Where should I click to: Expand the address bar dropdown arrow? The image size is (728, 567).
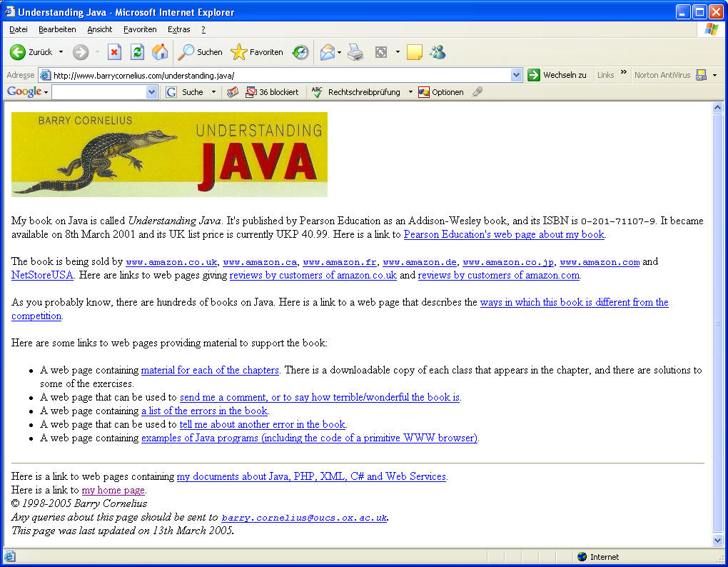[x=517, y=75]
